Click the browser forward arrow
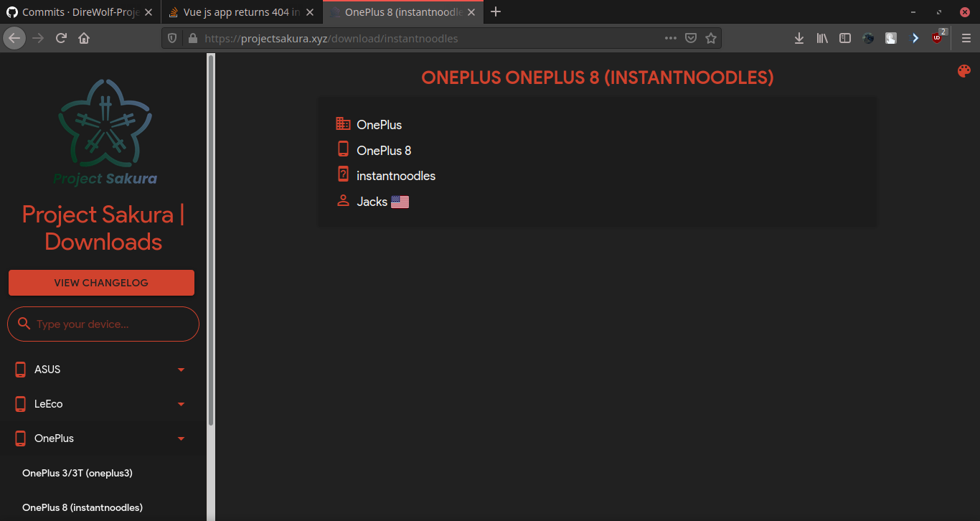 38,38
